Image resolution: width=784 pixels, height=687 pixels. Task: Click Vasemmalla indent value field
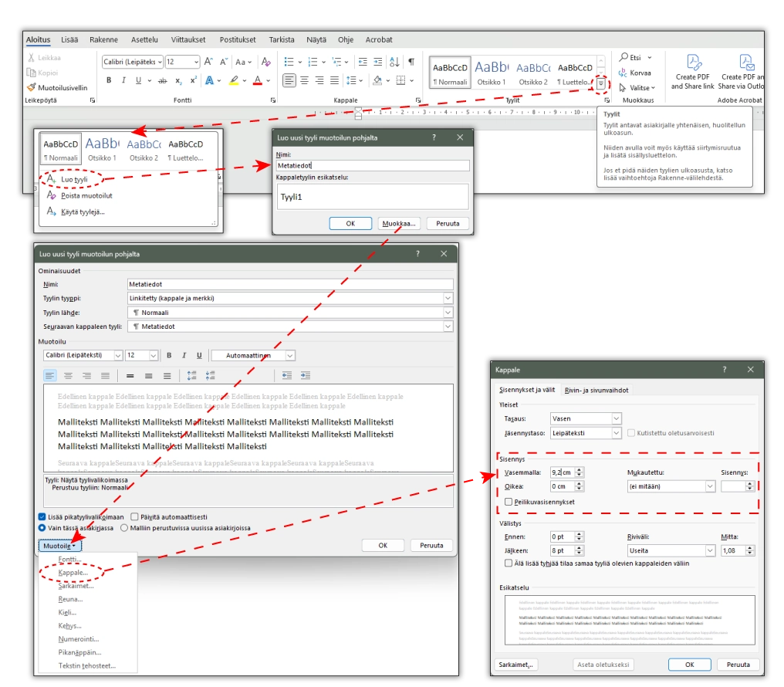563,472
